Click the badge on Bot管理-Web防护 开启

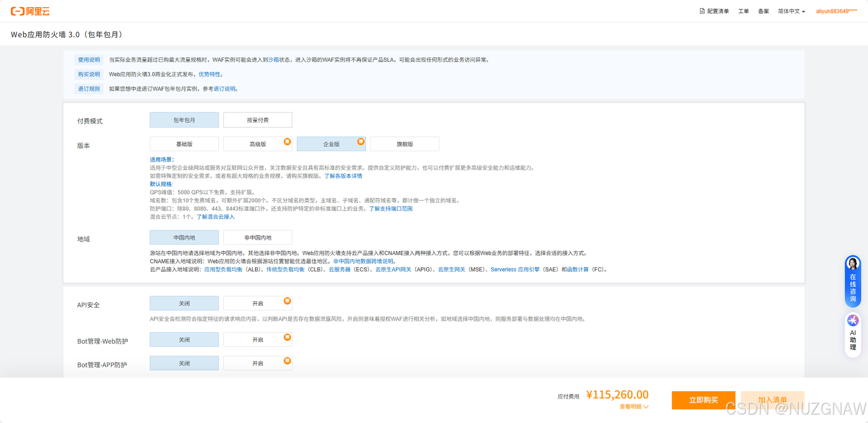287,337
